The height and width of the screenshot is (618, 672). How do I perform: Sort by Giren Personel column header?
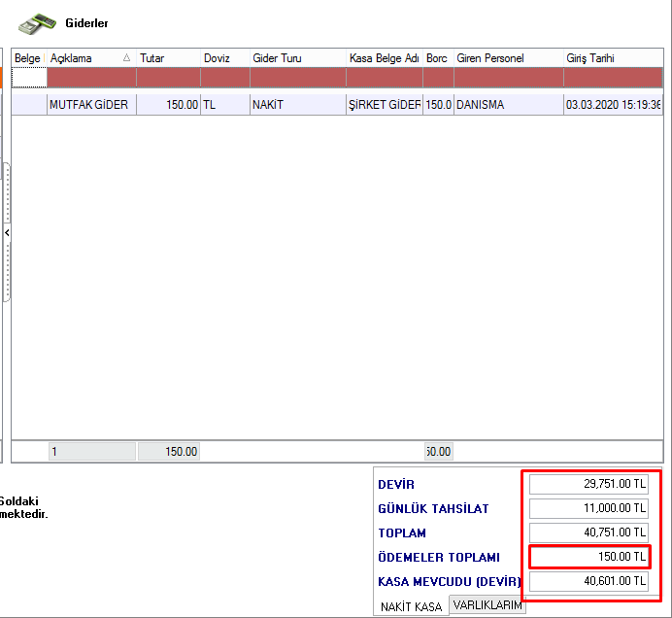pos(507,58)
